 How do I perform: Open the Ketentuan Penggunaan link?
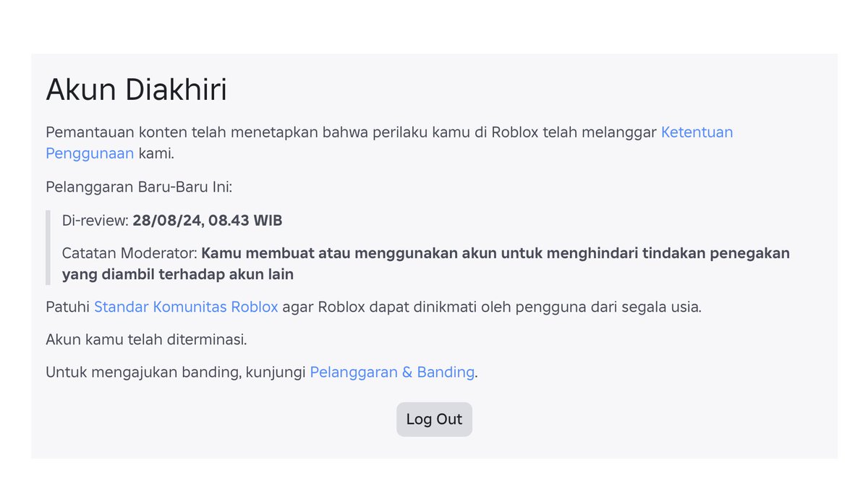click(x=697, y=132)
